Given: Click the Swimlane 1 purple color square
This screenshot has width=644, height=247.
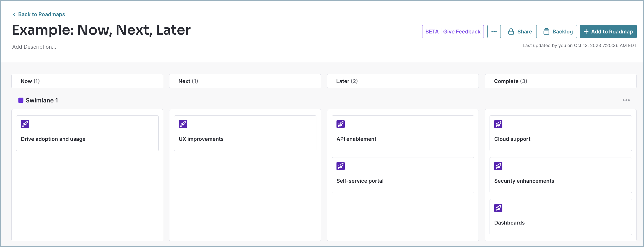Looking at the screenshot, I should [21, 100].
